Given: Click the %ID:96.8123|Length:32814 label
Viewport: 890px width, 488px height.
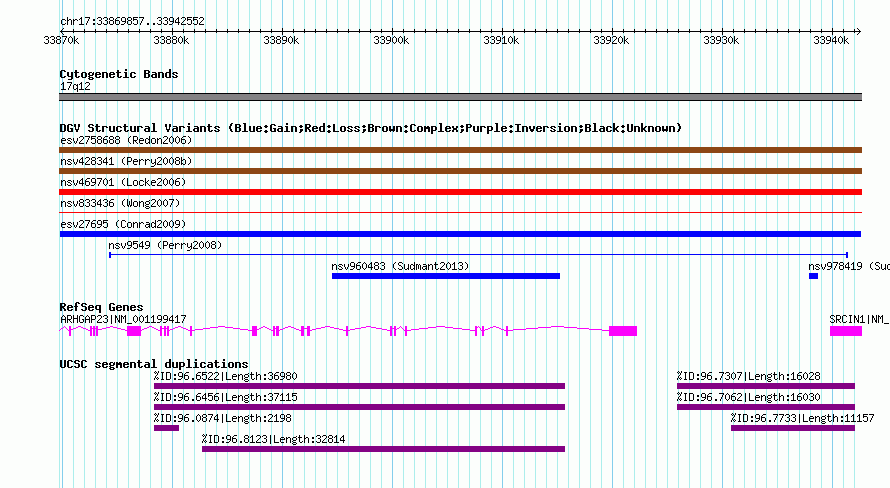Looking at the screenshot, I should coord(274,439).
